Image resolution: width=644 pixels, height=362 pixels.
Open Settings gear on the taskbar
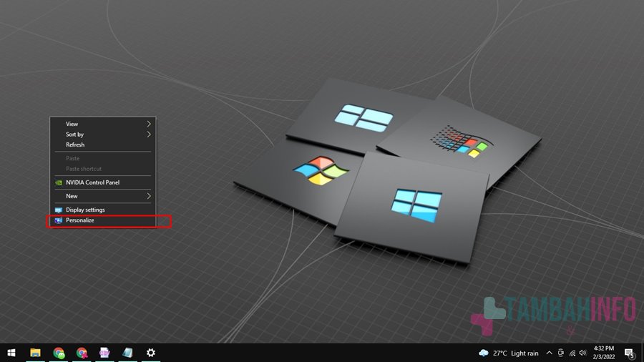(x=151, y=353)
